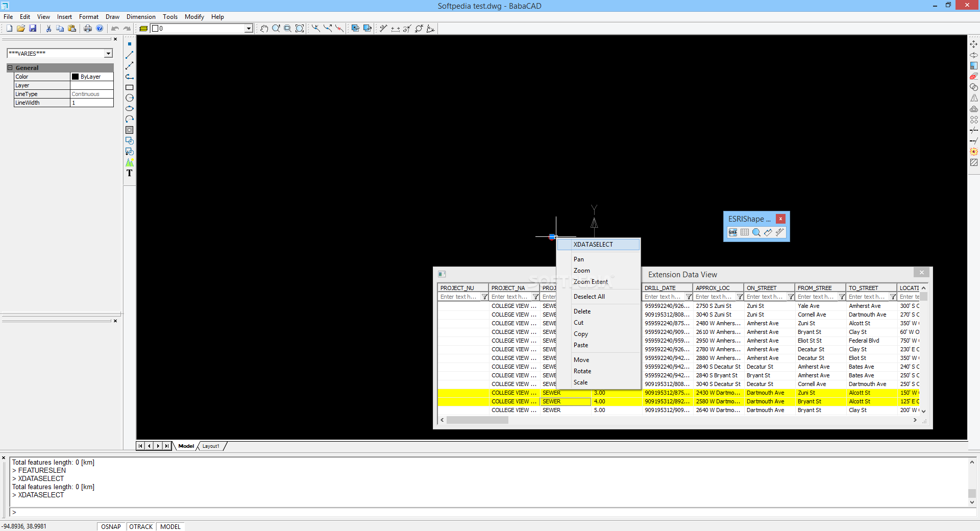Click the Print icon

tap(88, 29)
